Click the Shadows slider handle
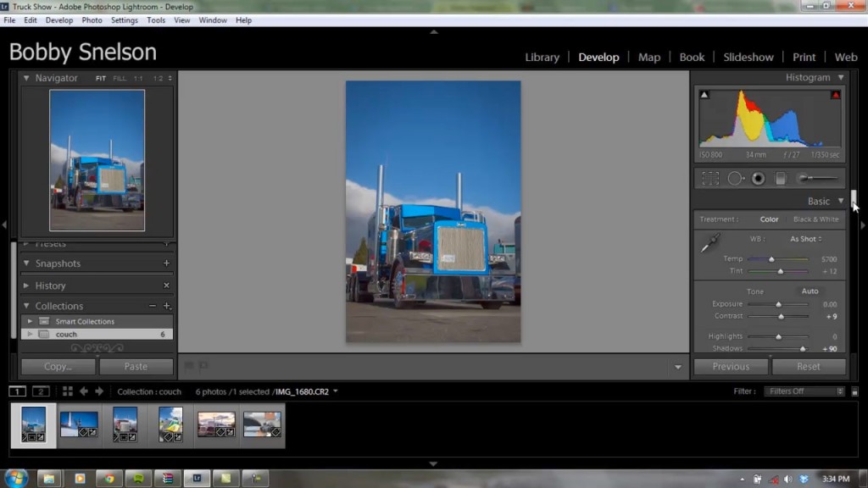868x488 pixels. 802,348
